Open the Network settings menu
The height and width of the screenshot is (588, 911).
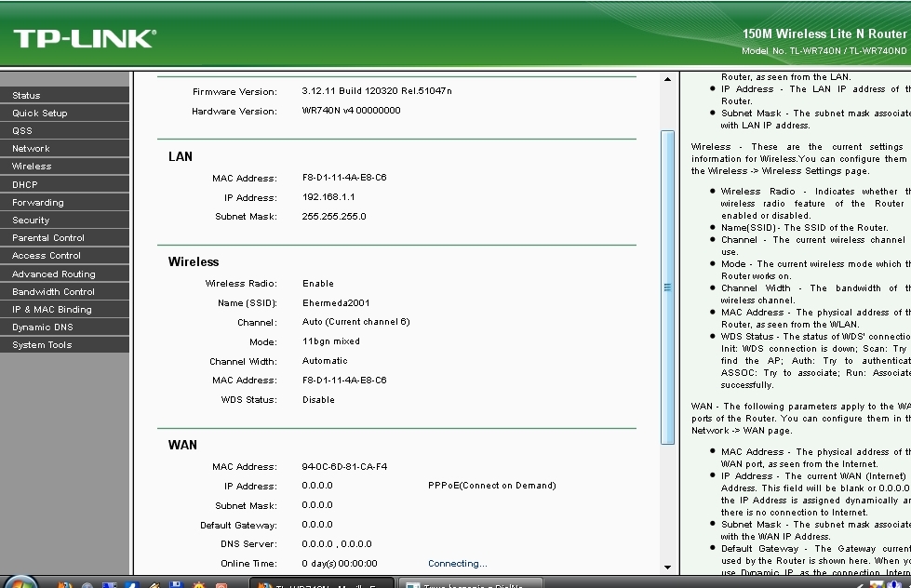64,148
